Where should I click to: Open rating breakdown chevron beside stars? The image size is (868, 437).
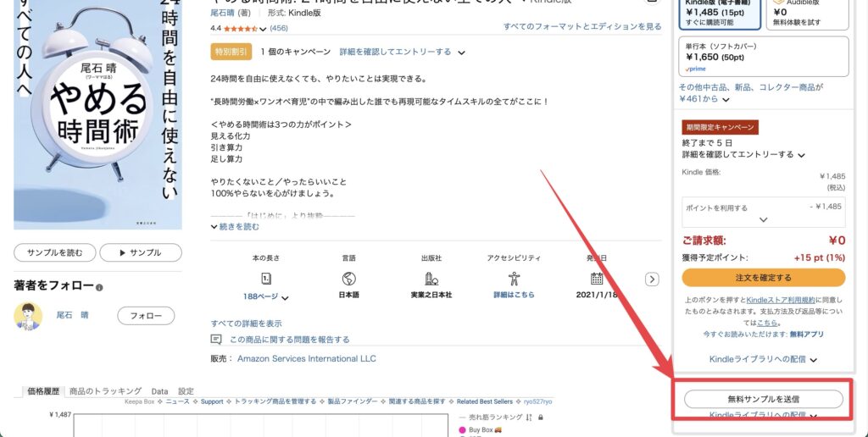coord(263,29)
